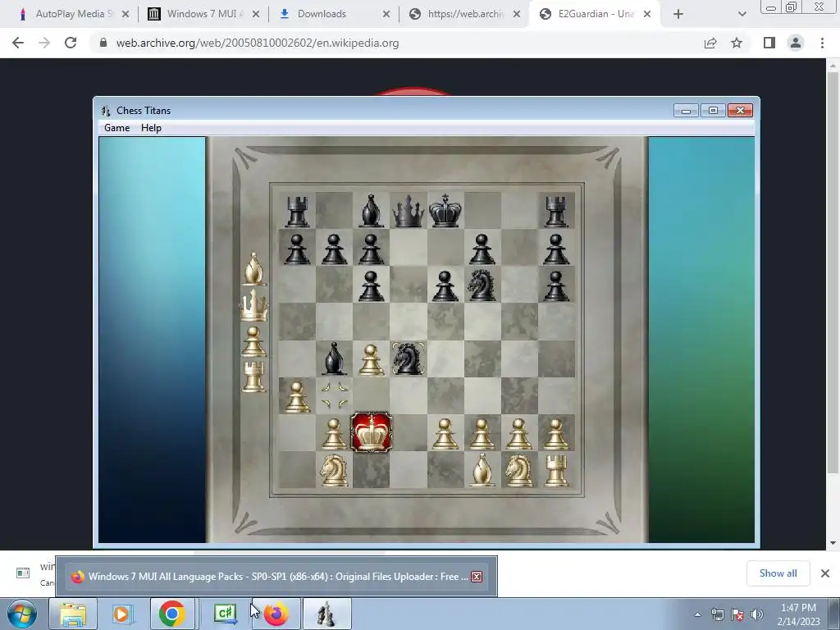This screenshot has width=840, height=630.
Task: Select the black bishop beside the white c4 pawn
Action: [x=334, y=358]
